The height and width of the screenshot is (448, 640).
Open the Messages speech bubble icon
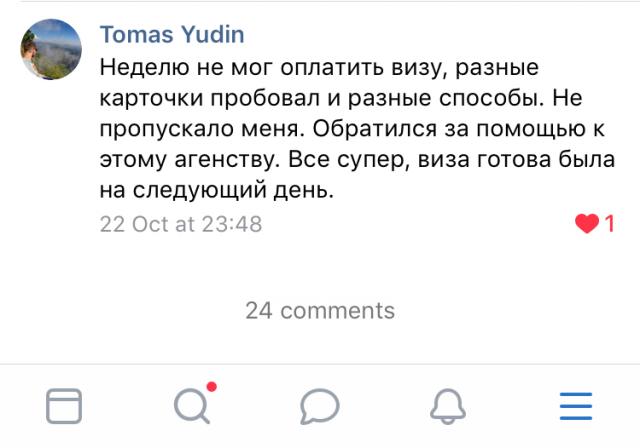tap(320, 406)
